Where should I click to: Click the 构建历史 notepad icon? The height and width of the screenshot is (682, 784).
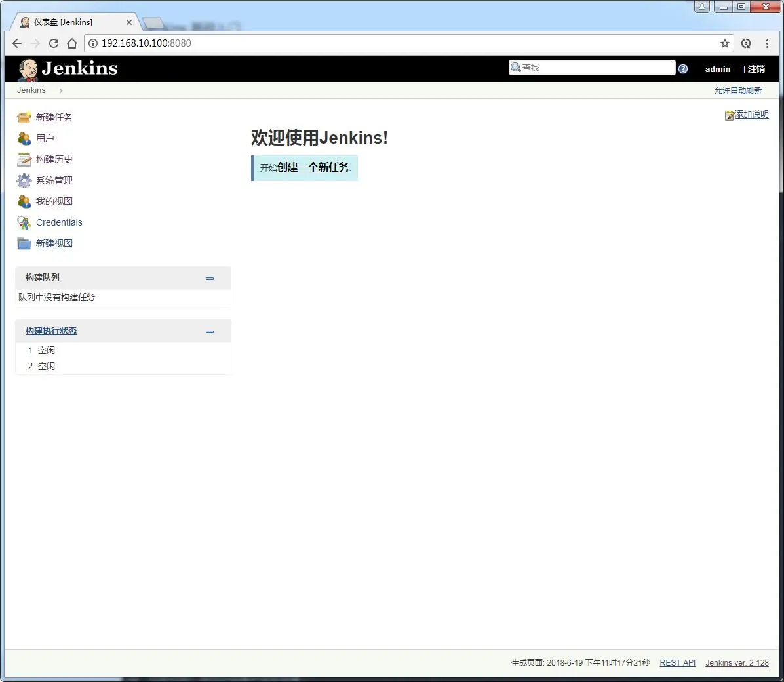[x=24, y=159]
